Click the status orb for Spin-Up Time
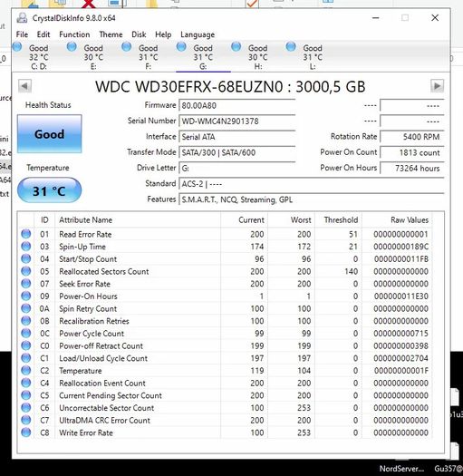This screenshot has width=463, height=476. (26, 247)
